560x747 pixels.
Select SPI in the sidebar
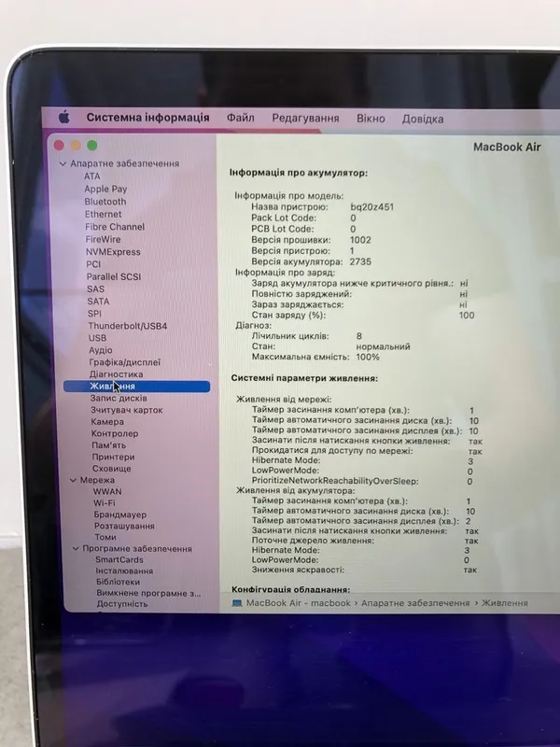click(x=95, y=314)
